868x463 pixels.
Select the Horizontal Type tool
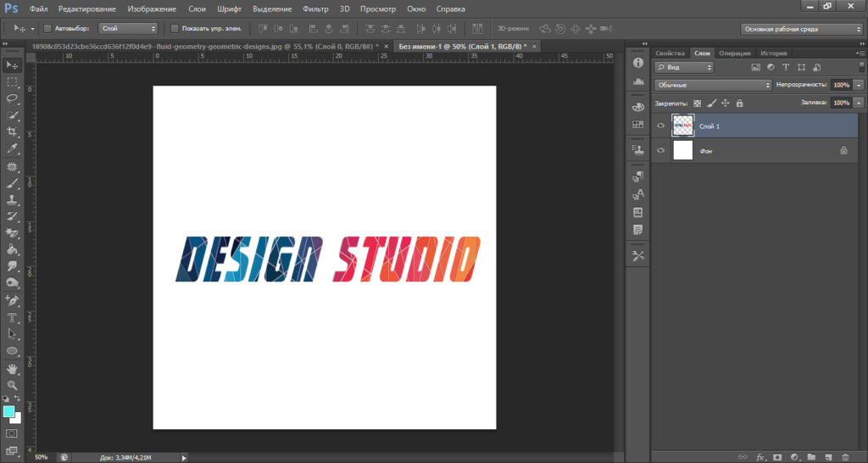[12, 317]
